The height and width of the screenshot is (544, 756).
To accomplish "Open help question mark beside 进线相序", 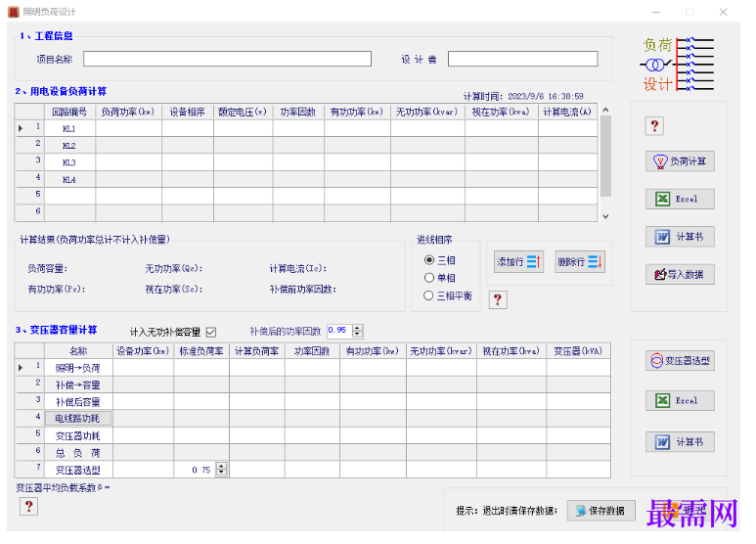I will [498, 299].
